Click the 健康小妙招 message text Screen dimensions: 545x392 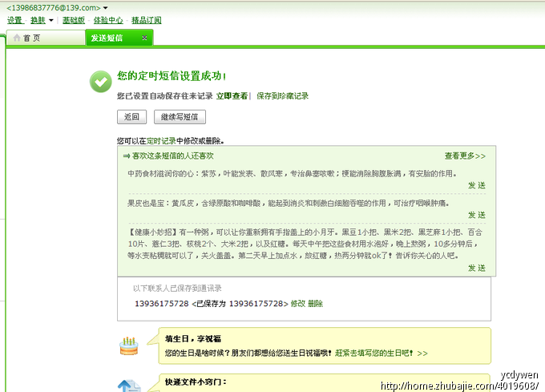(x=305, y=244)
